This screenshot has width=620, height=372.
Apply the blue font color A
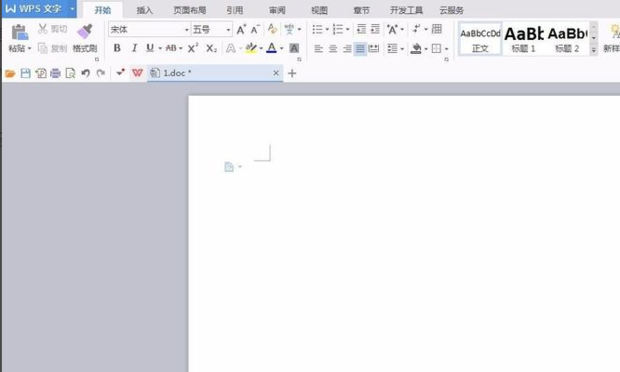click(271, 49)
